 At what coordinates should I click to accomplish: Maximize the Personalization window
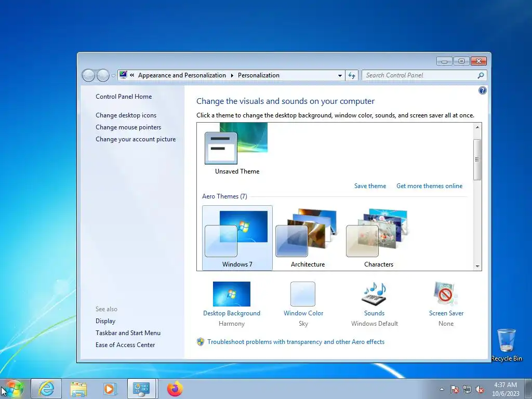click(x=461, y=61)
